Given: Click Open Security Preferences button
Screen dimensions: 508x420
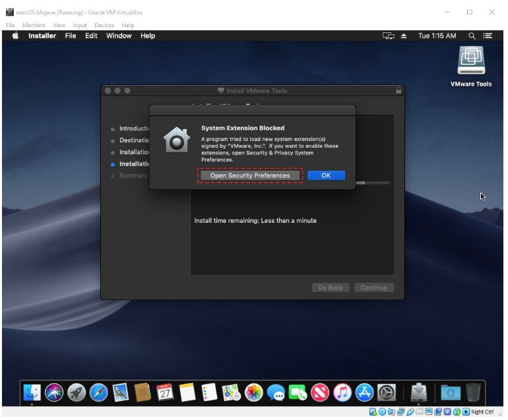Looking at the screenshot, I should 250,175.
